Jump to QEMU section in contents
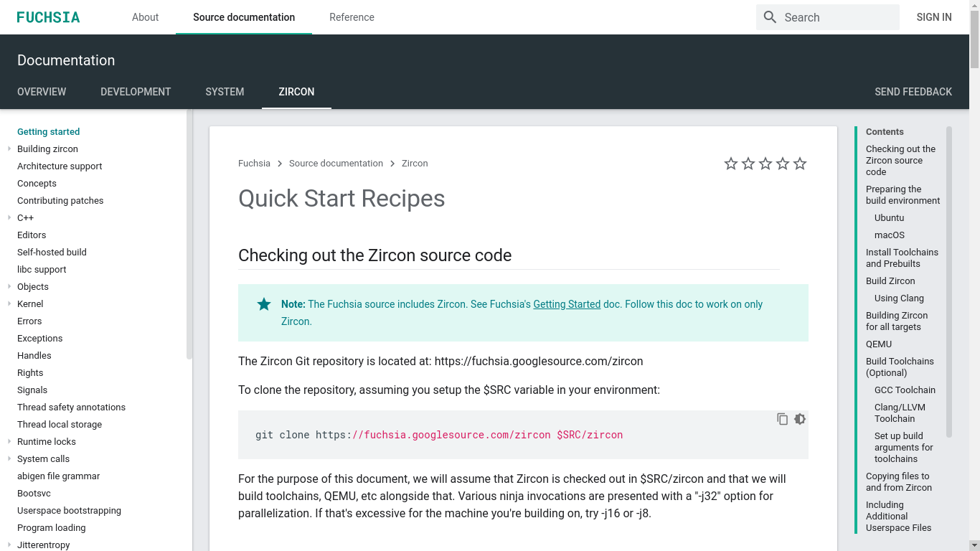This screenshot has height=551, width=980. click(x=879, y=344)
